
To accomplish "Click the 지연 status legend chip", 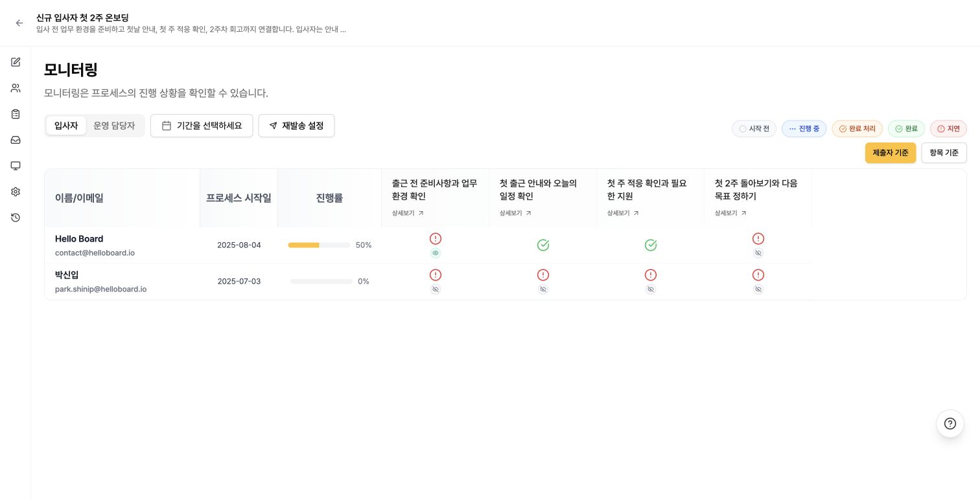I will click(948, 129).
